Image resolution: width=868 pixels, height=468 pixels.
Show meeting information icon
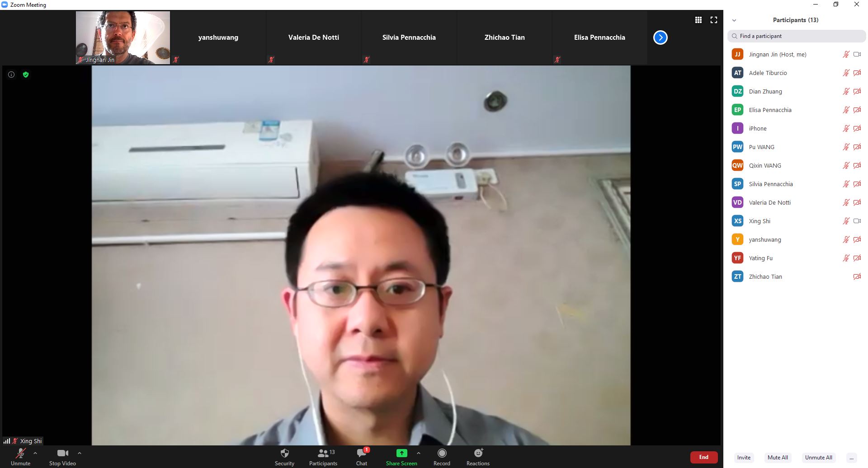(11, 75)
